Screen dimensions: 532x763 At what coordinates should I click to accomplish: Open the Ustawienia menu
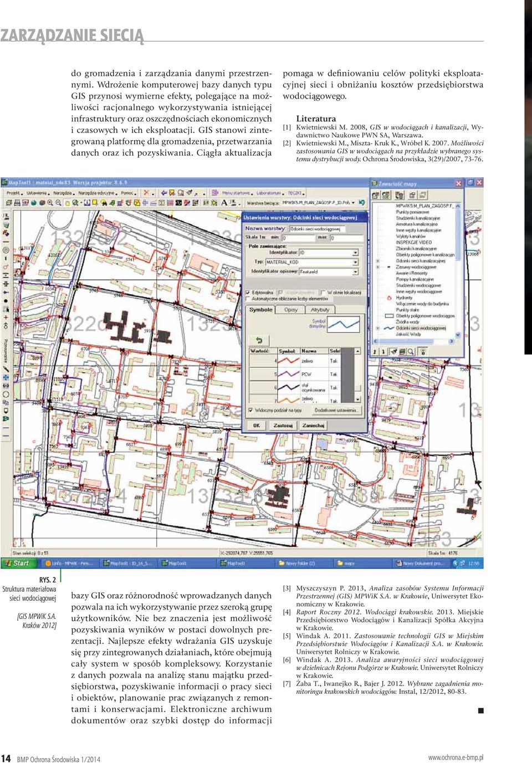37,193
